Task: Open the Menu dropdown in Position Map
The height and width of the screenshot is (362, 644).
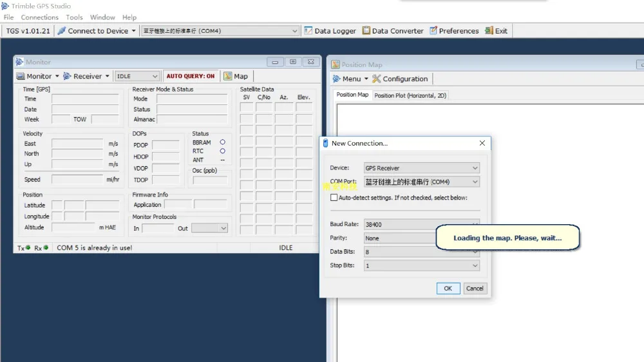Action: click(350, 79)
